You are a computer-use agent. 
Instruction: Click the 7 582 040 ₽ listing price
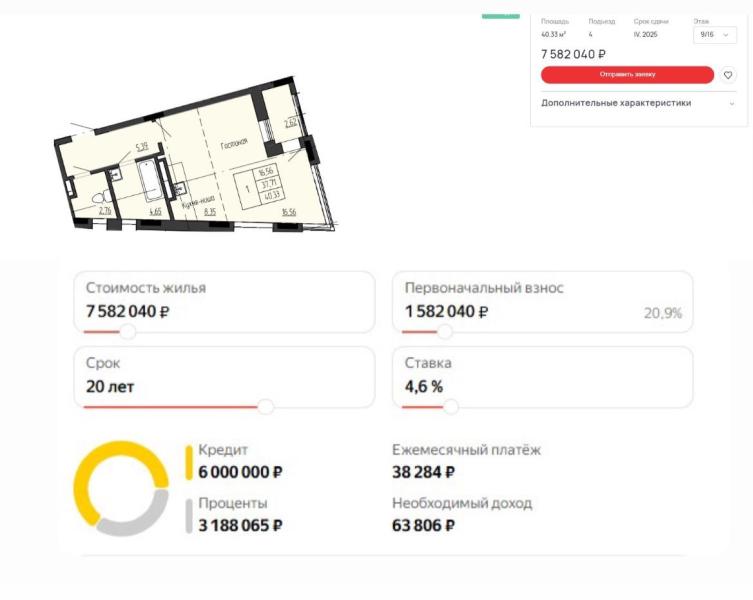click(574, 54)
